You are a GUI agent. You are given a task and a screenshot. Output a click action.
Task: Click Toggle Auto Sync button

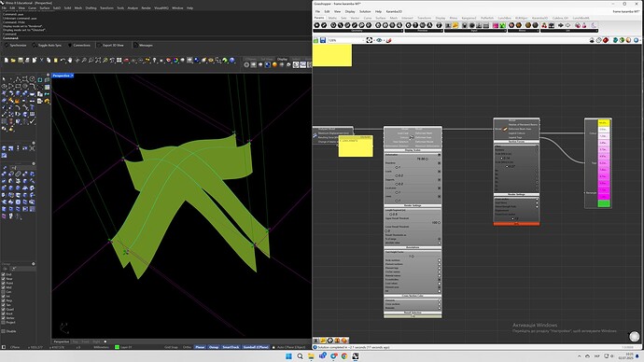click(47, 45)
